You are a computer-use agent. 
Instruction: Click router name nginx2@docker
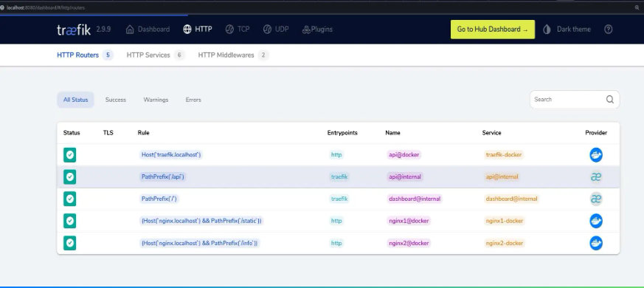(409, 243)
